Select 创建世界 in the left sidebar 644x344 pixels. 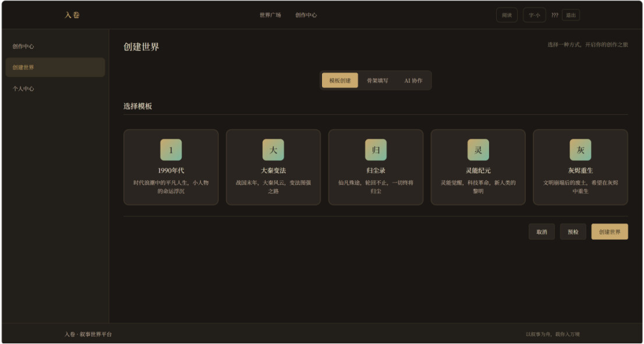click(55, 68)
